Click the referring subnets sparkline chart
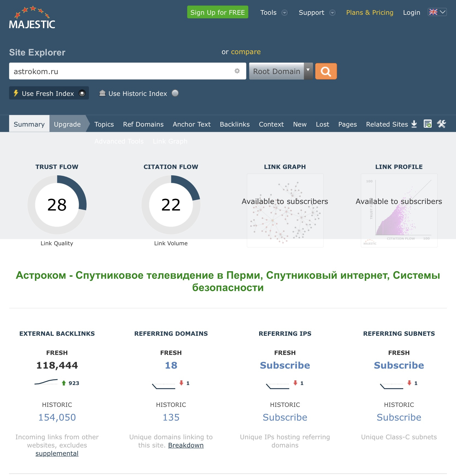This screenshot has width=456, height=476. [391, 386]
